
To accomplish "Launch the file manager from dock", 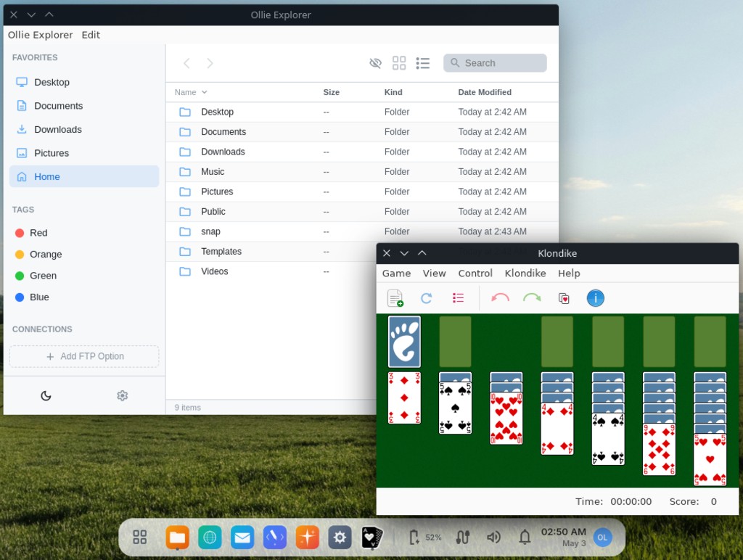I will 177,537.
